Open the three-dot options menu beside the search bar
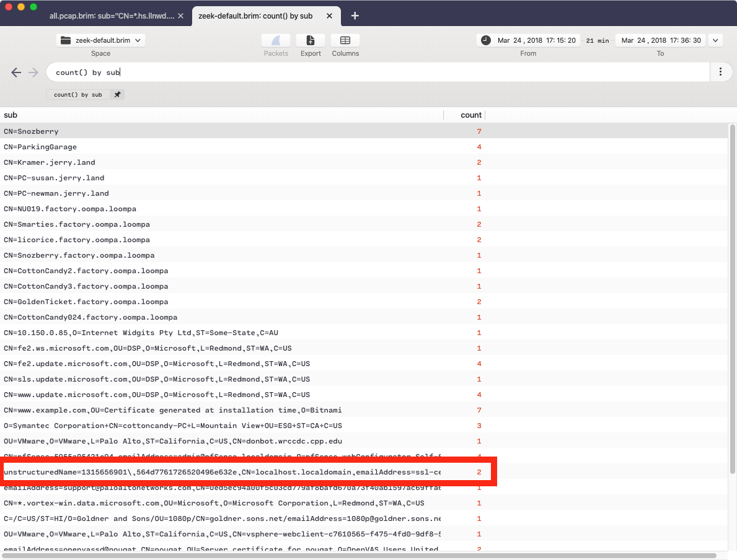Viewport: 737px width, 560px height. pos(721,72)
